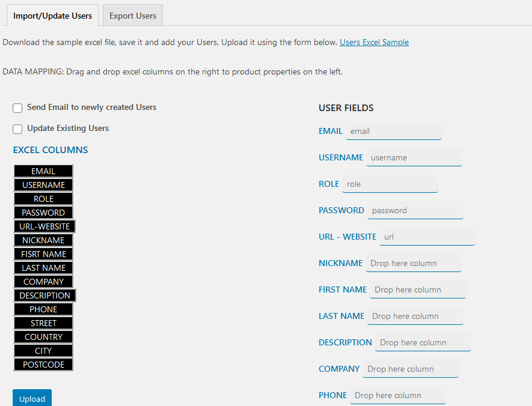The width and height of the screenshot is (532, 406).
Task: Select the COUNTRY excel column chip
Action: pyautogui.click(x=43, y=336)
